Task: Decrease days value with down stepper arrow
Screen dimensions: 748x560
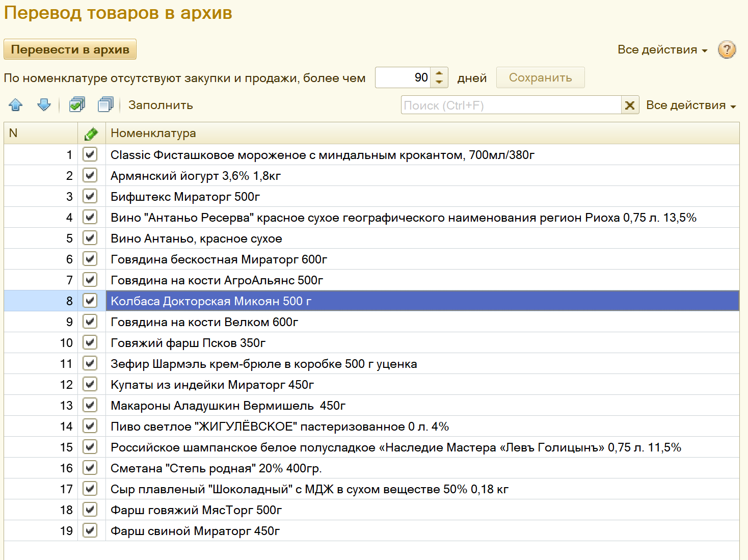Action: click(439, 82)
